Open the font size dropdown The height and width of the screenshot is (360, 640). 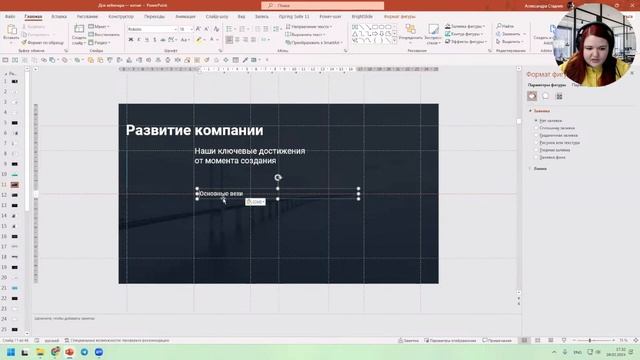point(191,29)
